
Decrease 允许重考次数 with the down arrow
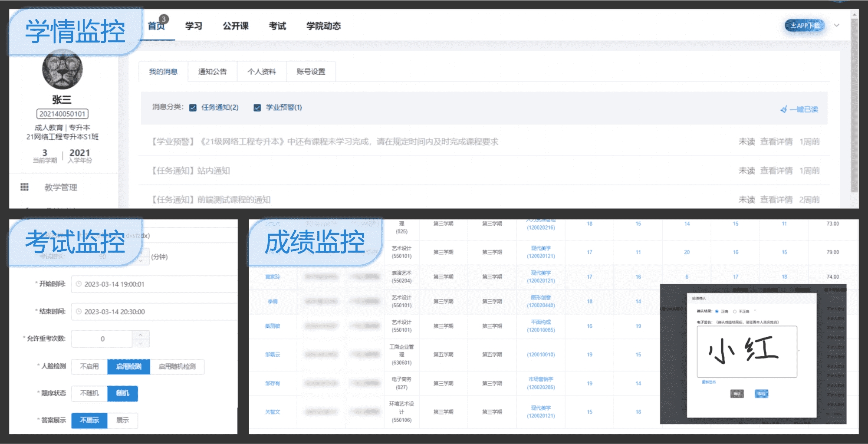141,343
